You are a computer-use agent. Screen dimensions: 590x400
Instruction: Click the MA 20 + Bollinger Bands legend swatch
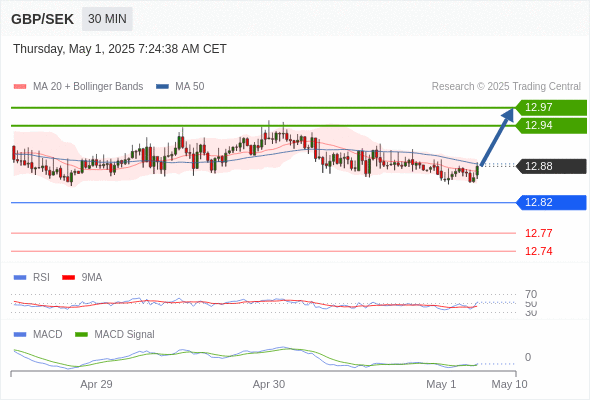(x=20, y=87)
